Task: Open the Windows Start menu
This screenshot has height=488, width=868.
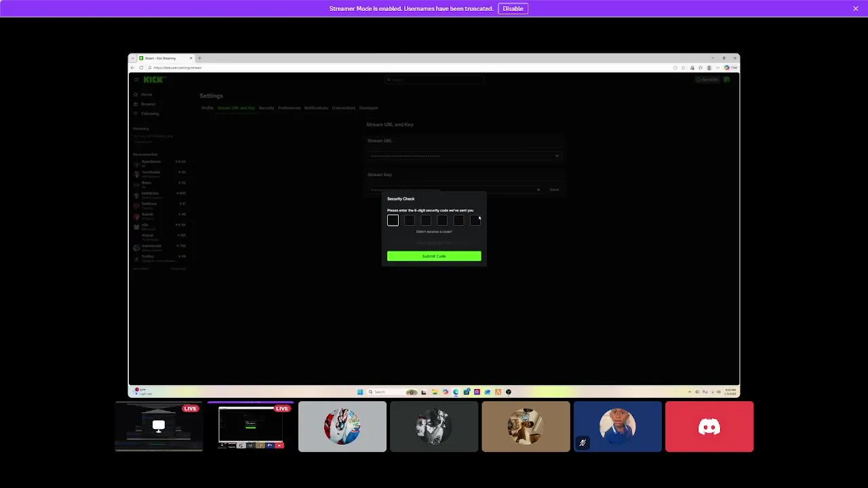Action: [x=360, y=392]
